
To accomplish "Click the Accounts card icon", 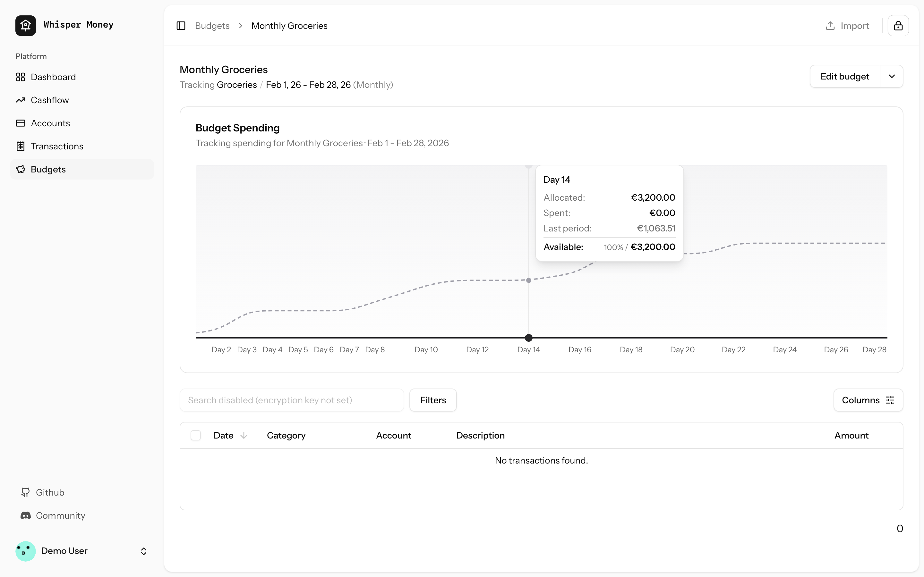I will coord(21,123).
